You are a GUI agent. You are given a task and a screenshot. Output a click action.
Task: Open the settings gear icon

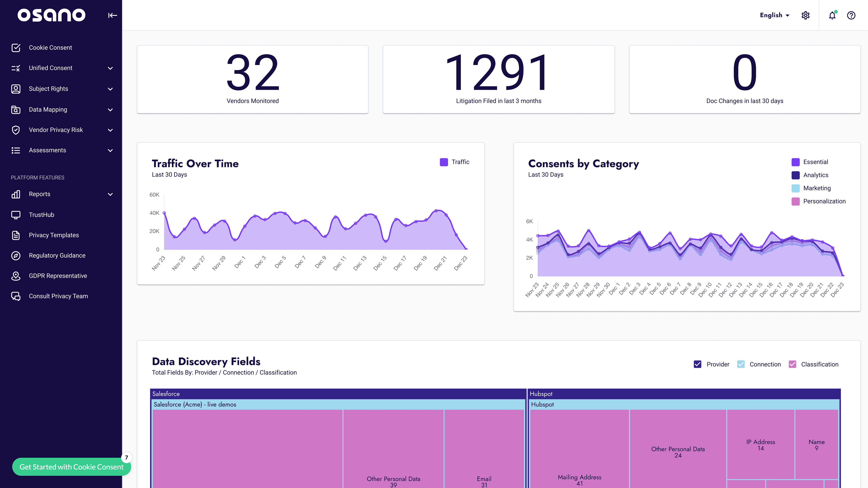tap(805, 16)
